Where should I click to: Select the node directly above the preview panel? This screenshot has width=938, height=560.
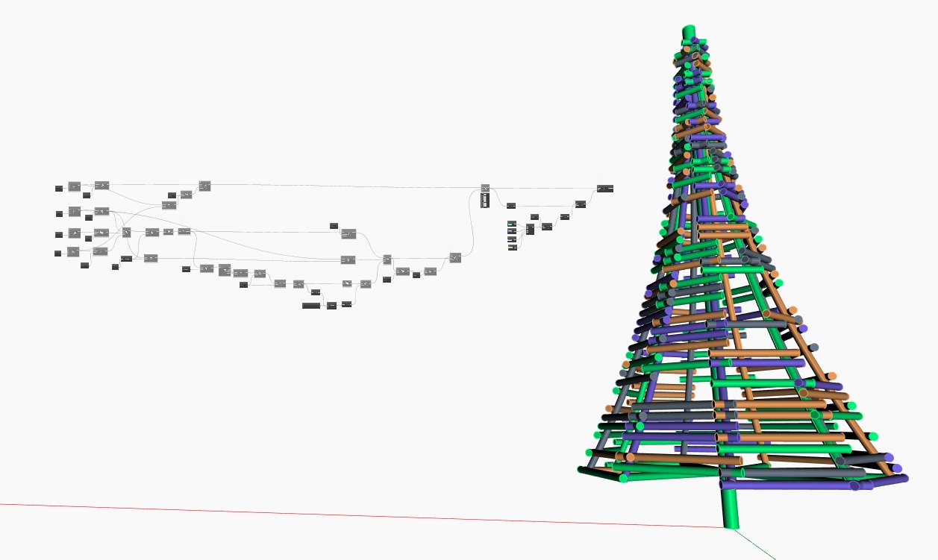(x=485, y=188)
